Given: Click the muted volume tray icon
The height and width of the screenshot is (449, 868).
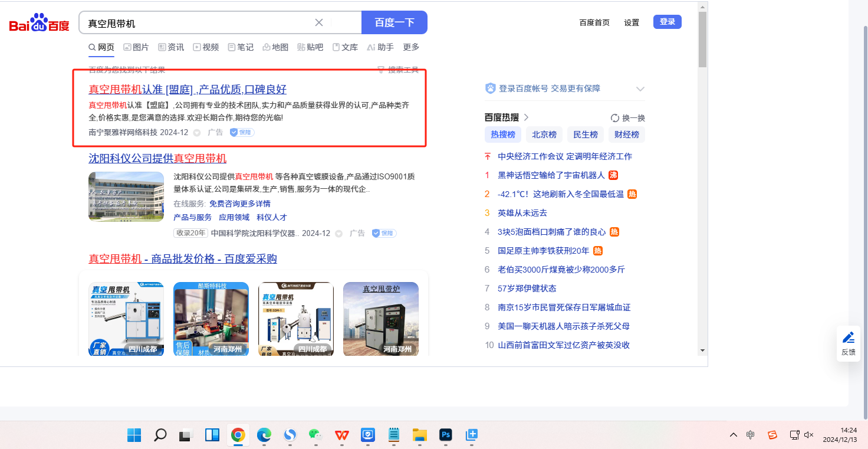Looking at the screenshot, I should pos(809,435).
